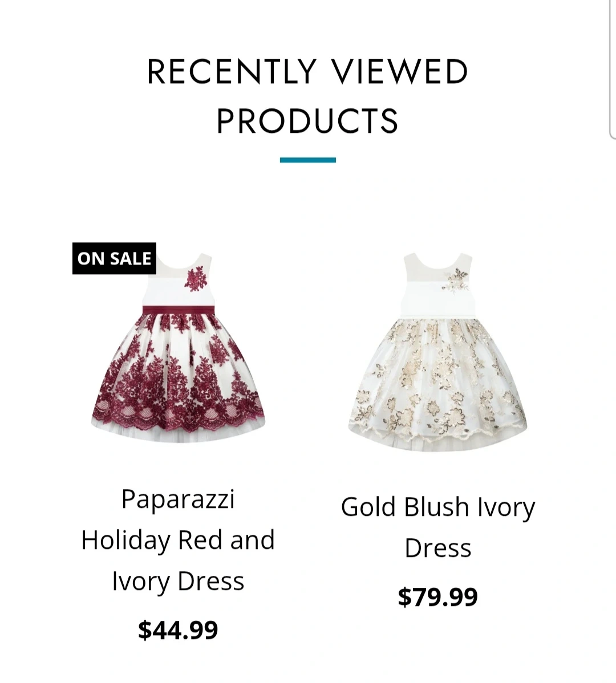Open Paparazzi Holiday Red and Ivory Dress link

pyautogui.click(x=178, y=540)
